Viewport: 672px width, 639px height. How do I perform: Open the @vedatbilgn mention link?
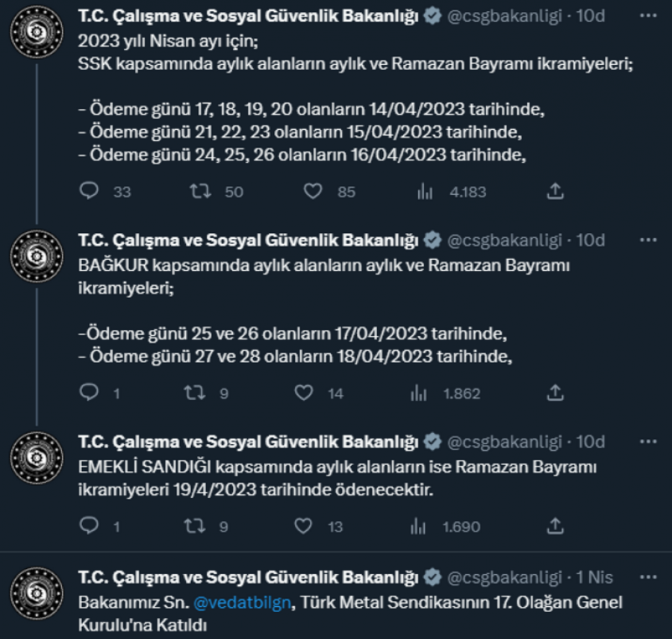[x=243, y=602]
